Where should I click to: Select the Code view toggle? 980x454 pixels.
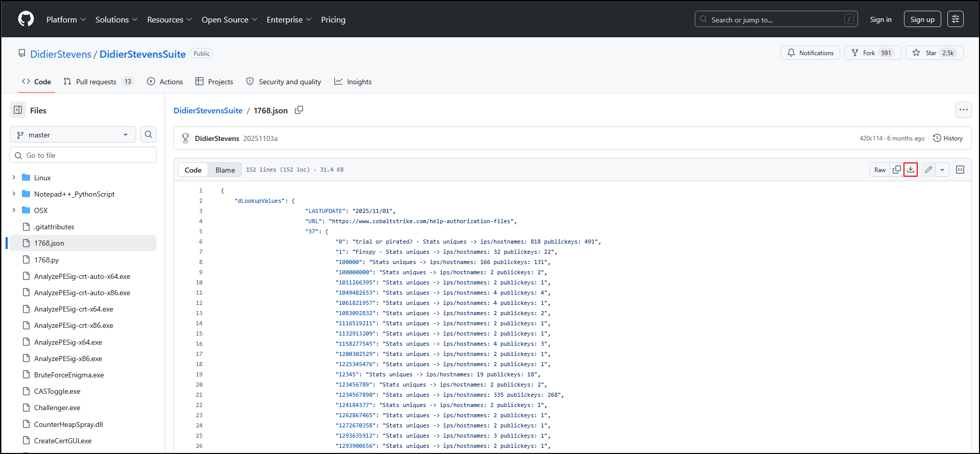[x=193, y=170]
